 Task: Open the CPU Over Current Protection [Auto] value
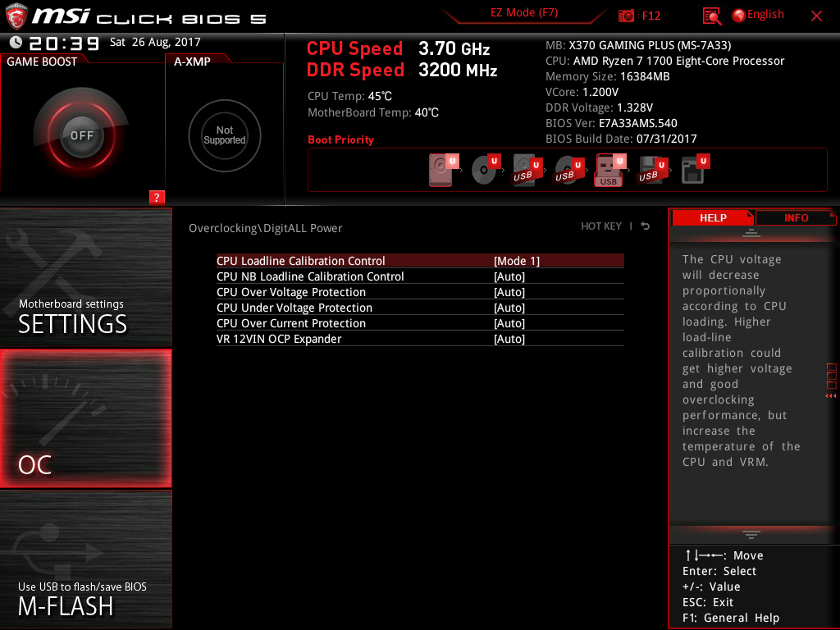pos(509,323)
